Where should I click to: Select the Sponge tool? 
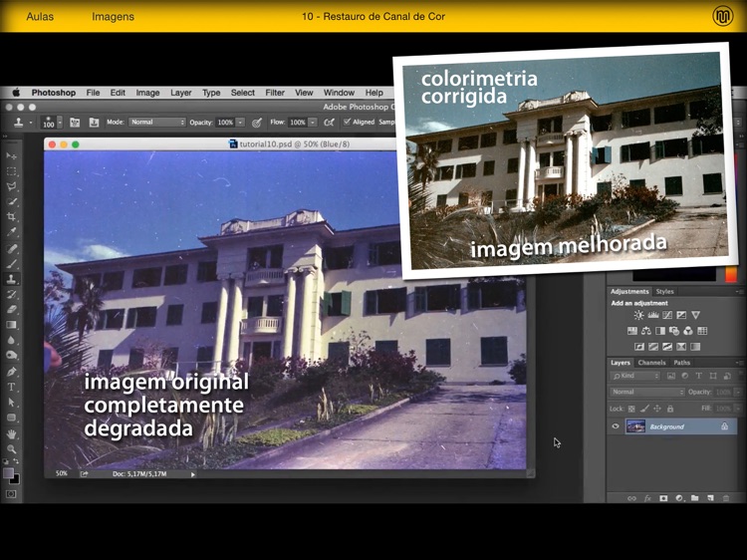coord(11,356)
